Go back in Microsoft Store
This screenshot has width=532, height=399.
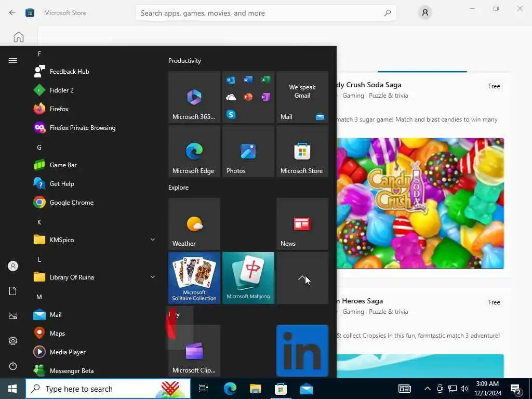[x=12, y=13]
